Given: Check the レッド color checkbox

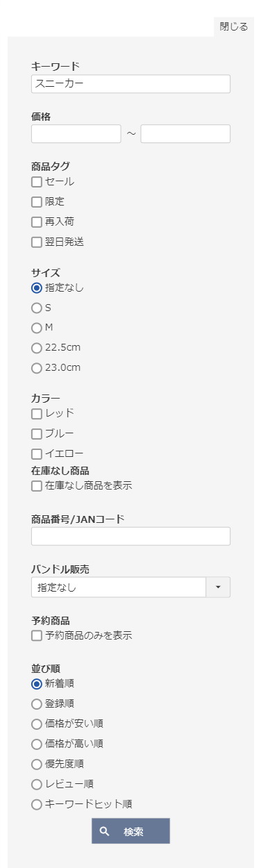Looking at the screenshot, I should [37, 414].
